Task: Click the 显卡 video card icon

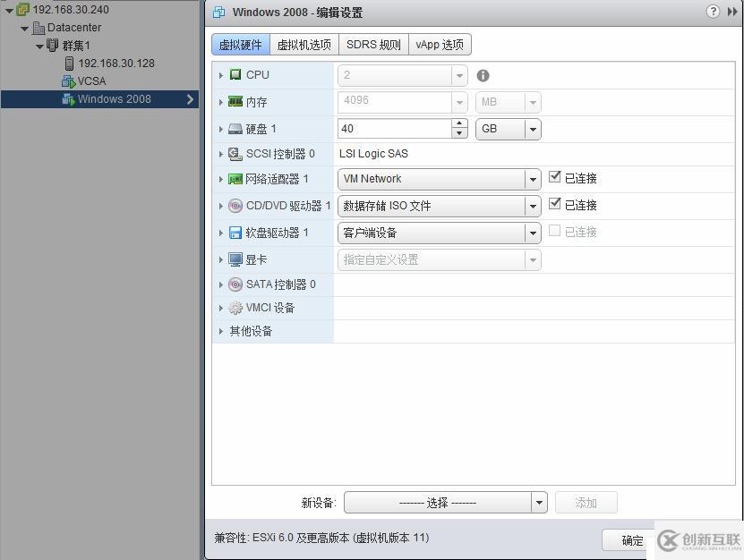Action: pos(234,259)
